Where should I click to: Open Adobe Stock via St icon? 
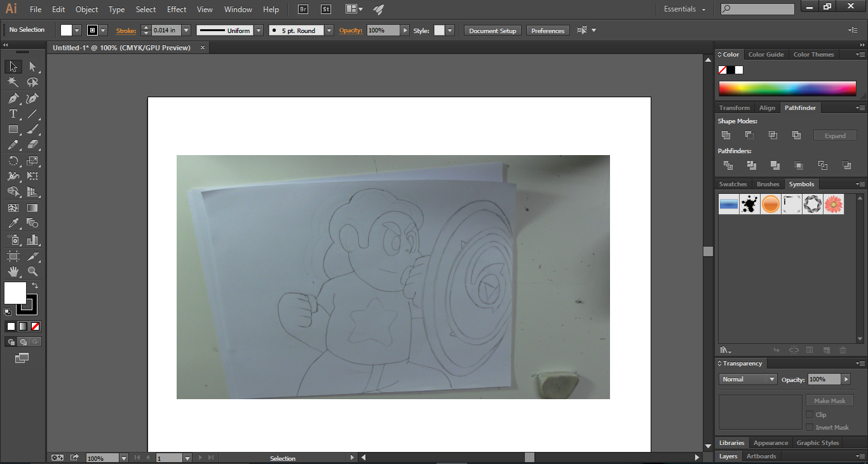[x=325, y=10]
